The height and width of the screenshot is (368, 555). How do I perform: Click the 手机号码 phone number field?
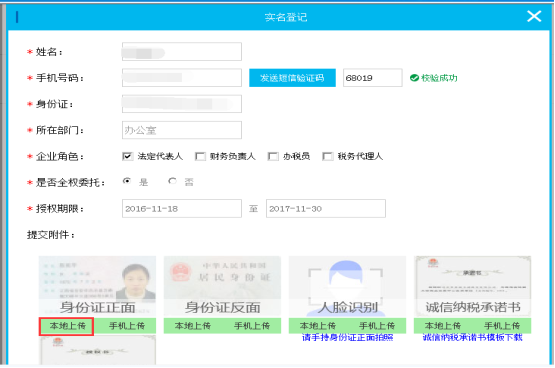pos(182,78)
